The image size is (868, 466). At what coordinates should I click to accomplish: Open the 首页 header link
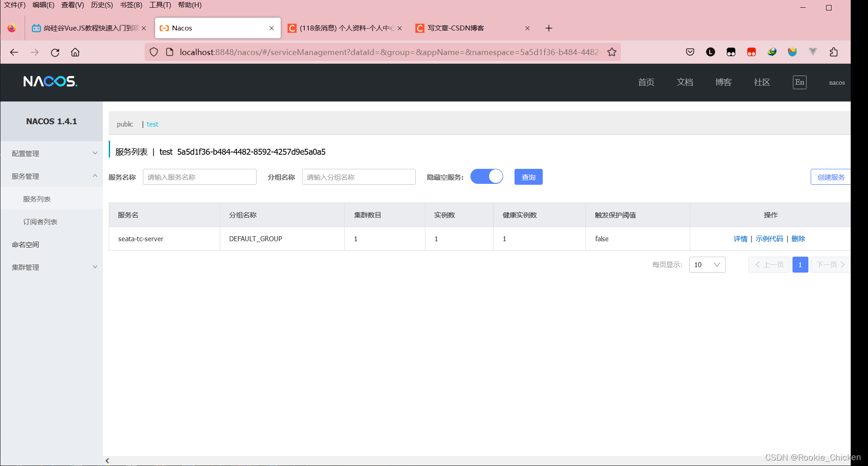click(646, 82)
